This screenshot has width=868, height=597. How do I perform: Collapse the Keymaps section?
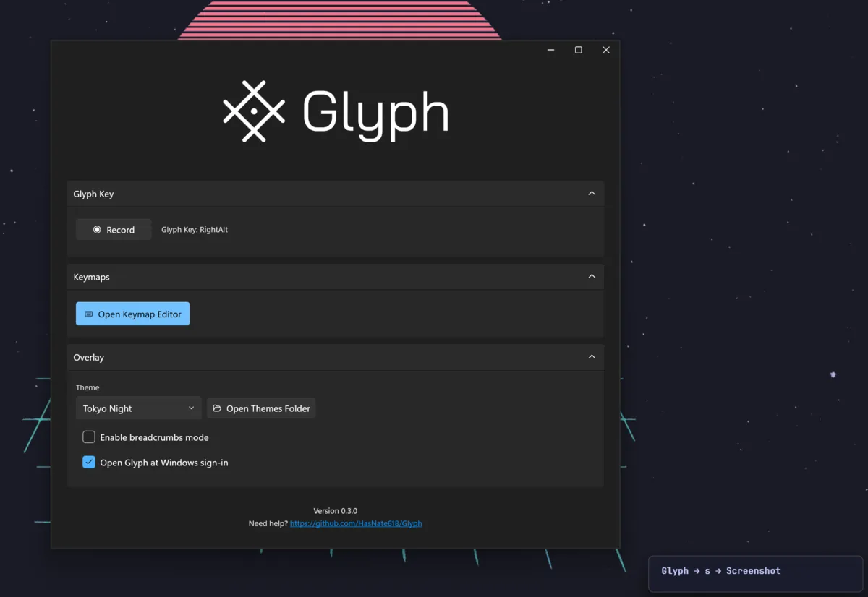coord(592,277)
